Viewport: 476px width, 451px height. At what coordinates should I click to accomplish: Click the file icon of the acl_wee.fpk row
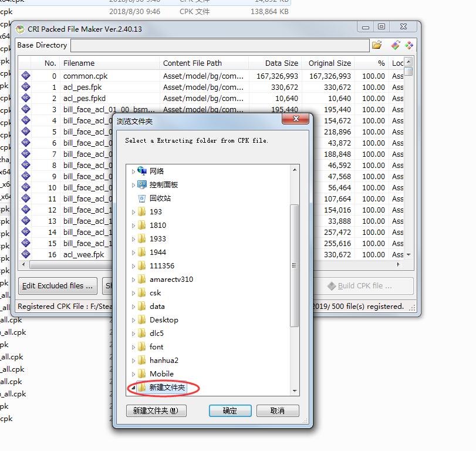[x=26, y=254]
